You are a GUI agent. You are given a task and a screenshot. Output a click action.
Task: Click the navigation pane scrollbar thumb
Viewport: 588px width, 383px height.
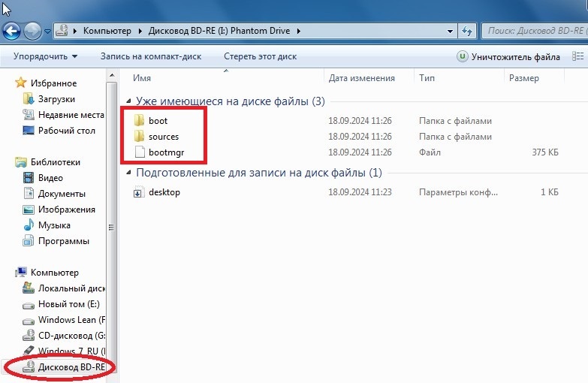coord(111,228)
